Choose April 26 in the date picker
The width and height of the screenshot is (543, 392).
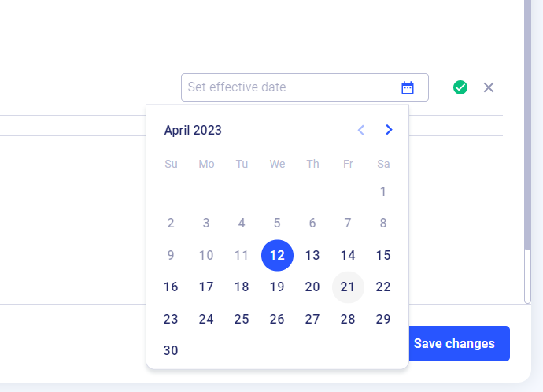tap(277, 319)
